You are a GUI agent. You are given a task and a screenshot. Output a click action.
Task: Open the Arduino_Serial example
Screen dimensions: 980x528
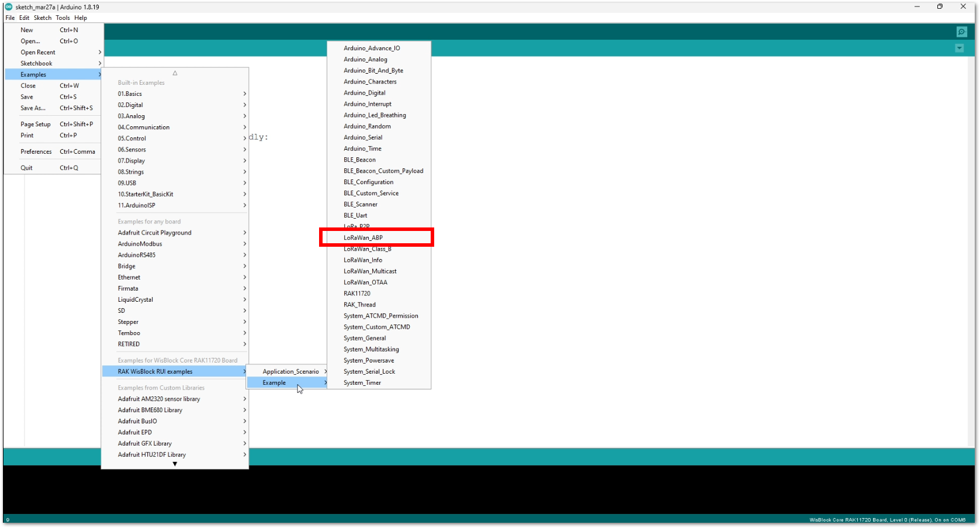[379, 137]
